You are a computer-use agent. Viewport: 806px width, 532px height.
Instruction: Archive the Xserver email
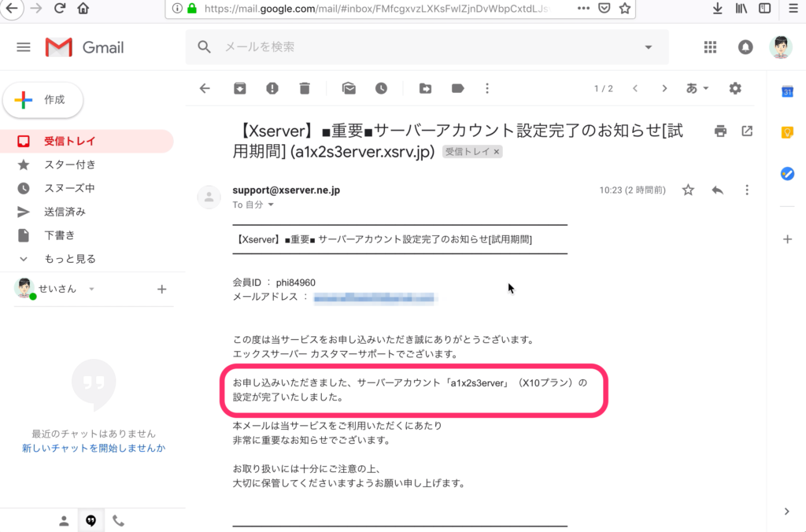[x=240, y=88]
